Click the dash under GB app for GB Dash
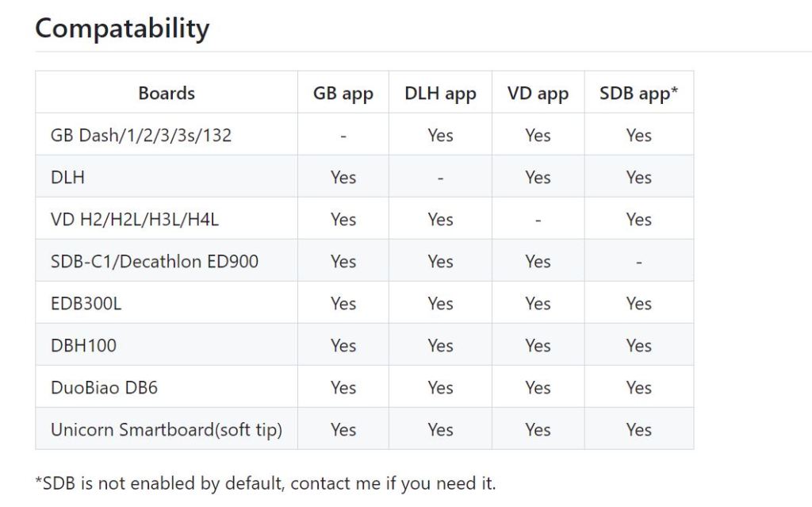The image size is (812, 507). point(343,135)
